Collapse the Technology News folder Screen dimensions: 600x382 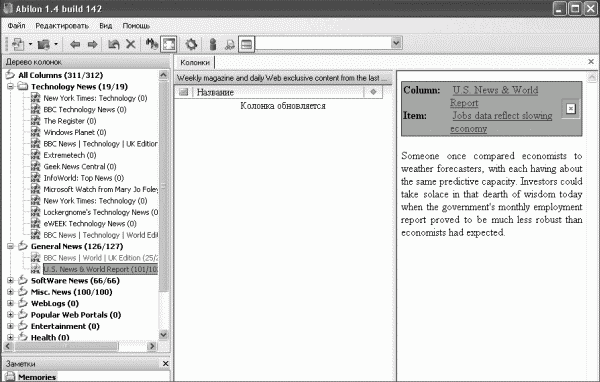click(10, 87)
